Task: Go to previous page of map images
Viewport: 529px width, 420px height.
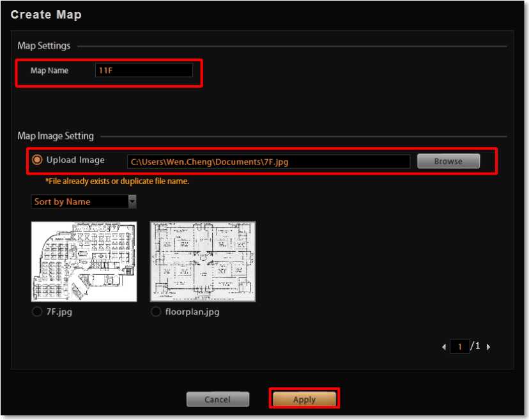Action: [445, 347]
